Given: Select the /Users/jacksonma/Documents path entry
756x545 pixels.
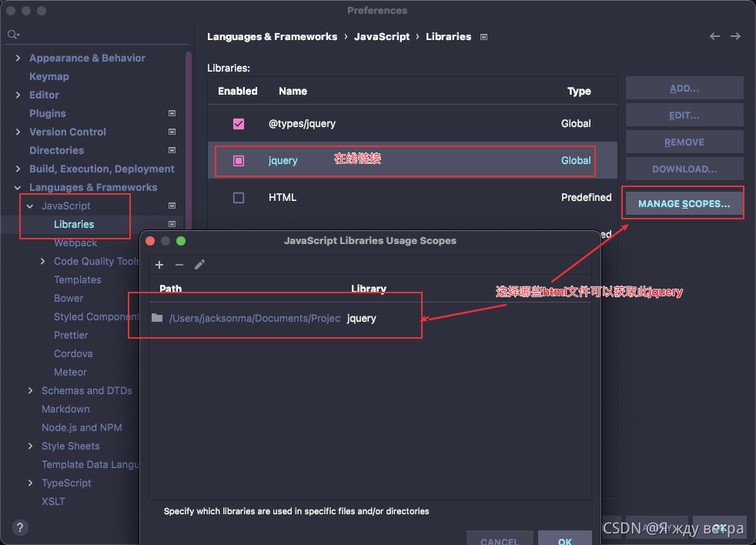Looking at the screenshot, I should point(255,319).
